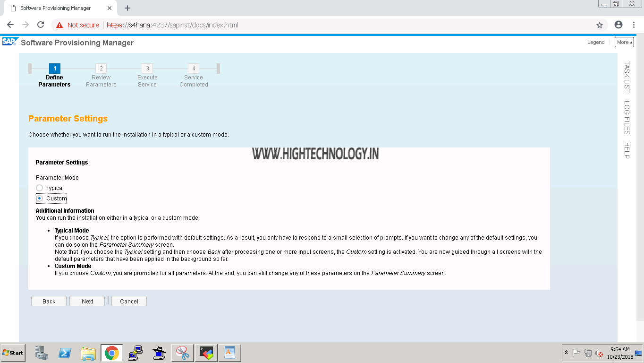Open Server Manager from the taskbar
This screenshot has height=363, width=644.
click(x=42, y=353)
